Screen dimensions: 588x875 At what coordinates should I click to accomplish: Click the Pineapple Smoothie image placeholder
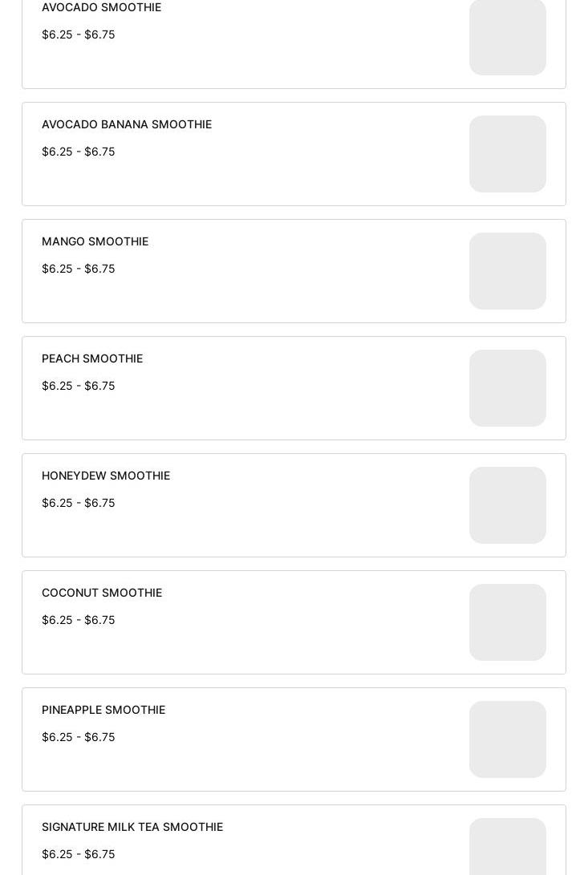click(x=507, y=739)
